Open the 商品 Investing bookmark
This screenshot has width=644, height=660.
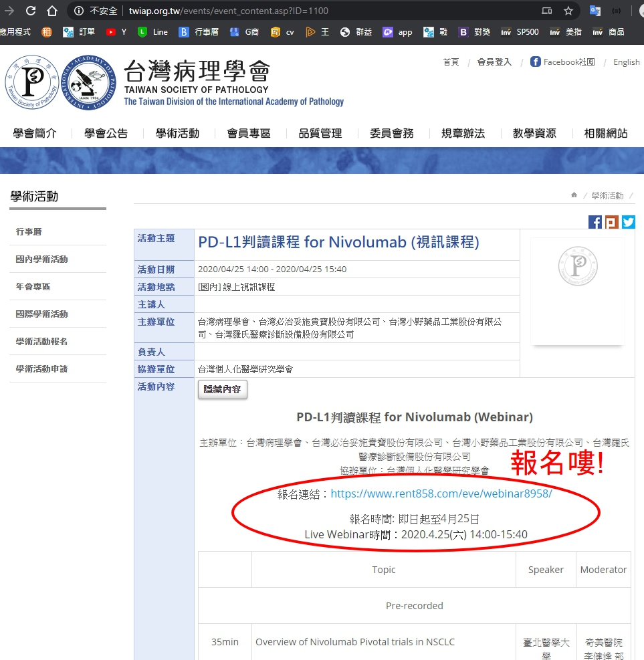pyautogui.click(x=609, y=32)
